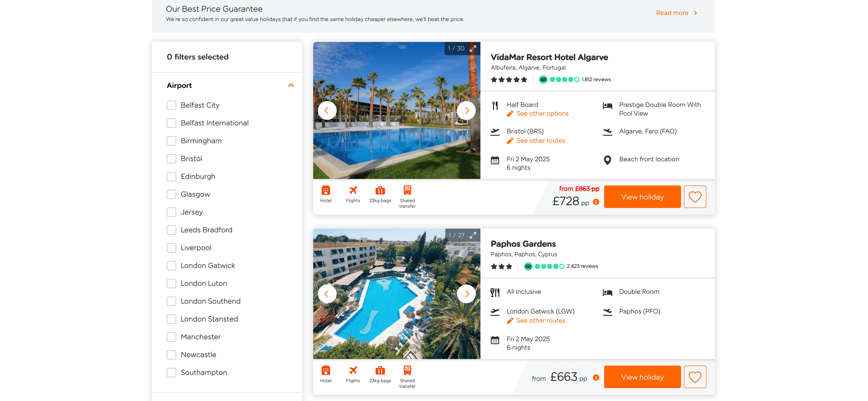The image size is (868, 401).
Task: See other routes from Bristol
Action: point(541,141)
